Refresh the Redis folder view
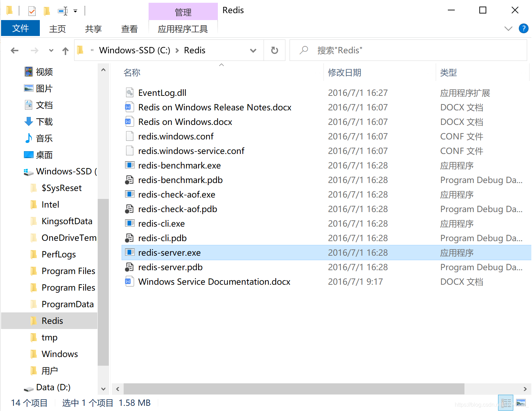Viewport: 532px width, 411px height. [274, 51]
